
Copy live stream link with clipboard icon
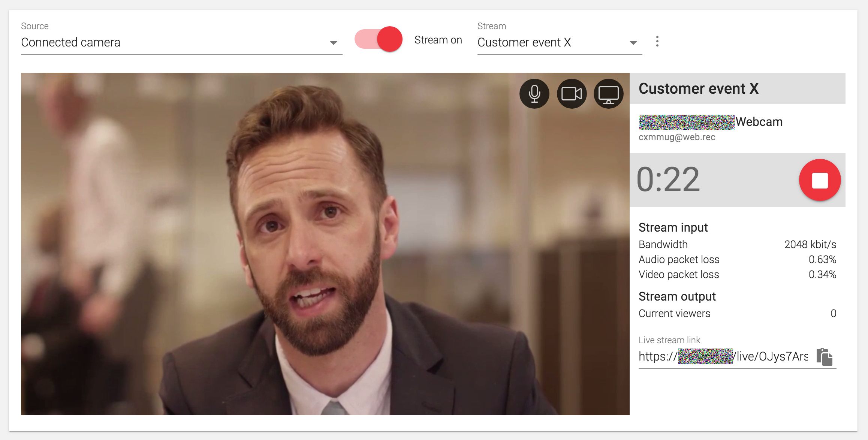pyautogui.click(x=824, y=356)
